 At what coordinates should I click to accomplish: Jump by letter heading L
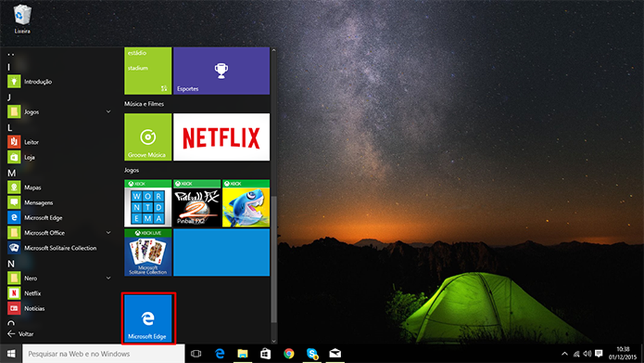(10, 128)
